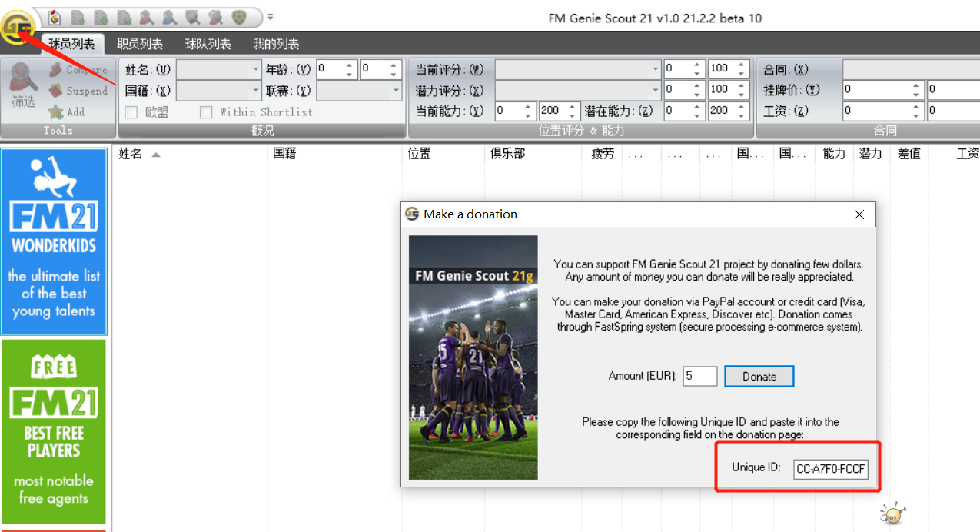Click the 潜力评分 maximum field showing 100

click(x=728, y=90)
